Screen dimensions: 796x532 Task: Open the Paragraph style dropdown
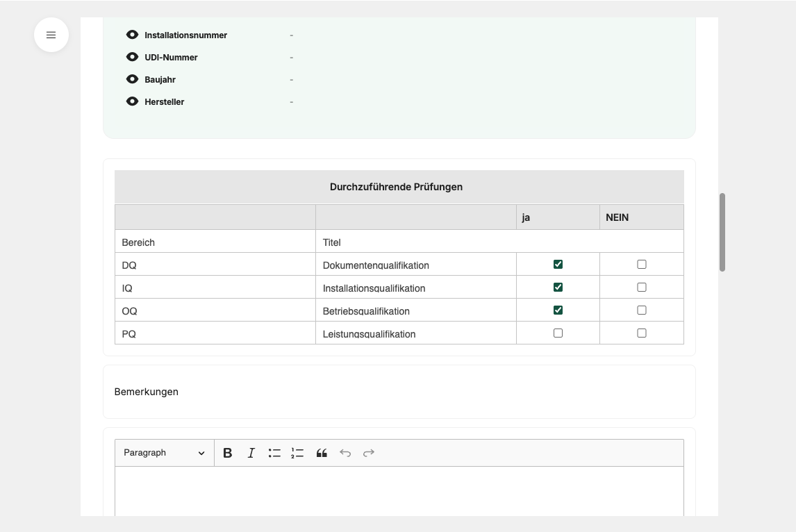pyautogui.click(x=164, y=453)
